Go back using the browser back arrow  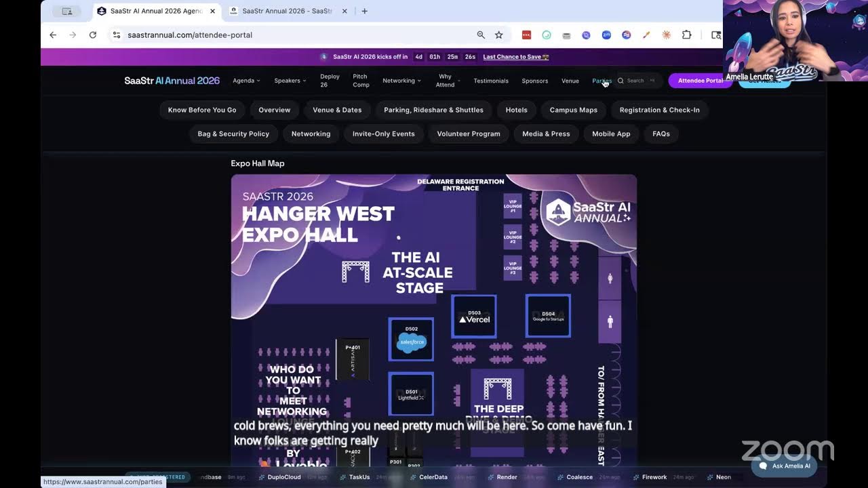pos(53,35)
